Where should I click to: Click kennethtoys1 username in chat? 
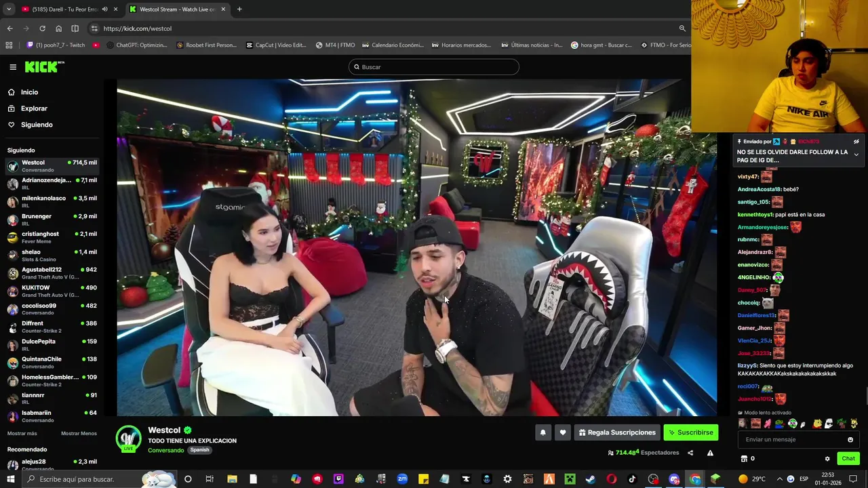755,215
